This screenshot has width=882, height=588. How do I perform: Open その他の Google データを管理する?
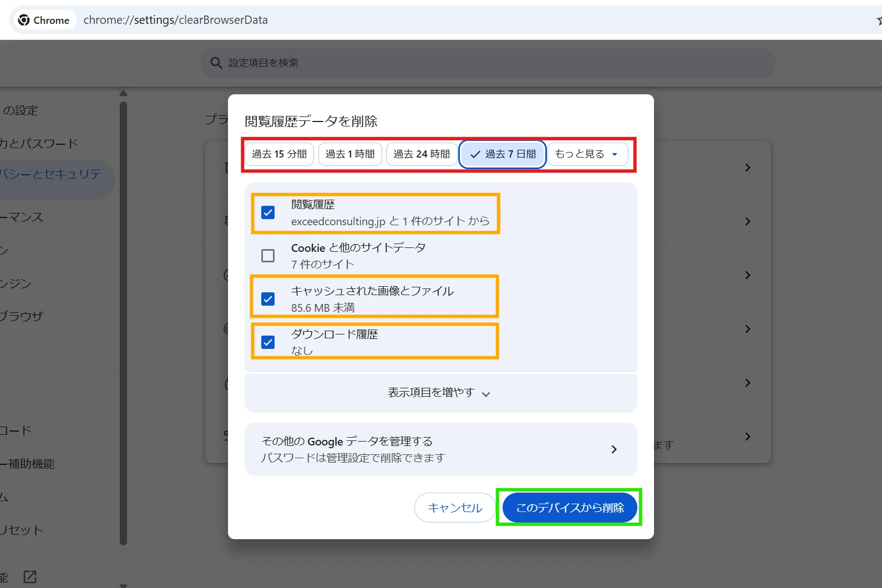click(440, 449)
